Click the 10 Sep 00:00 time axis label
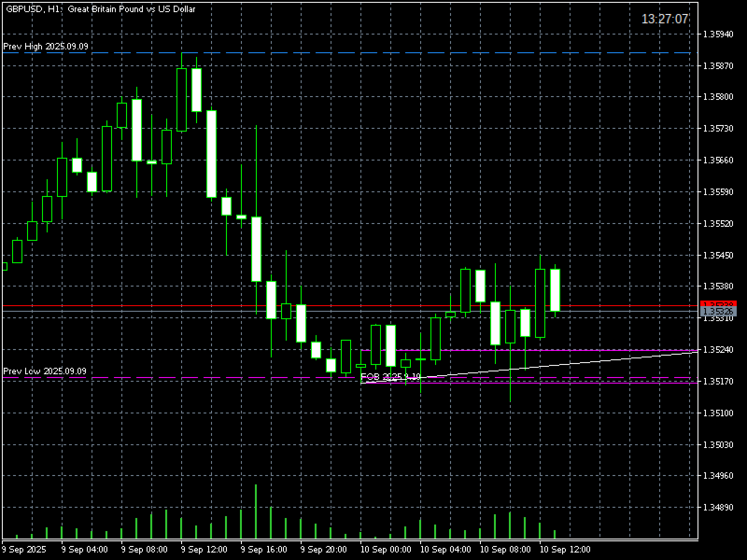The image size is (747, 560). click(386, 550)
